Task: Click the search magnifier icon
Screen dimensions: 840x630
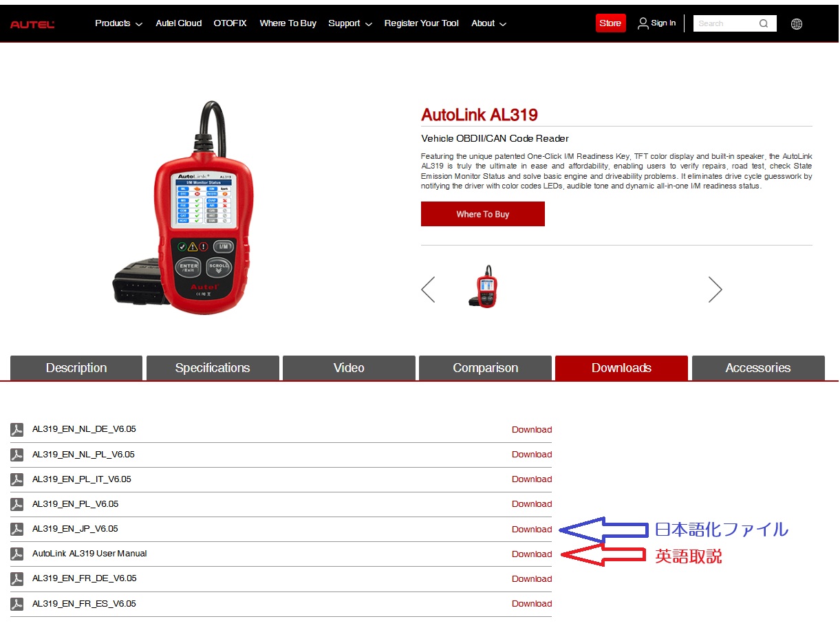Action: (x=764, y=23)
